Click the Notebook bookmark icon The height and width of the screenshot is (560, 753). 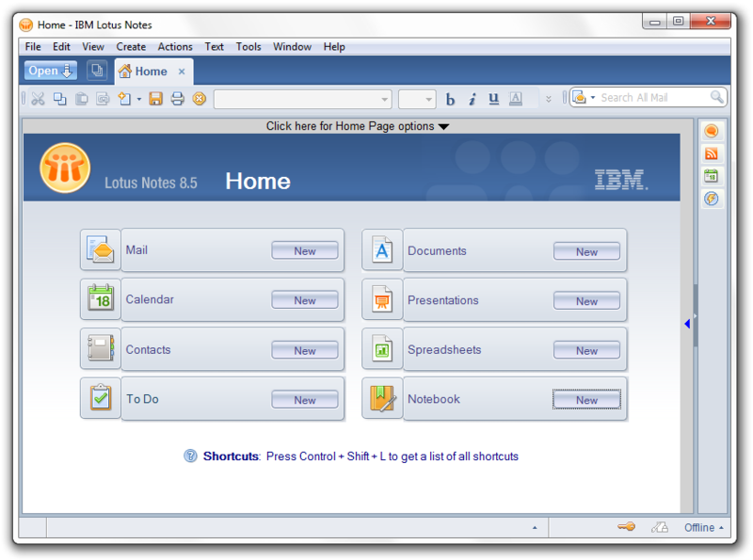tap(382, 398)
